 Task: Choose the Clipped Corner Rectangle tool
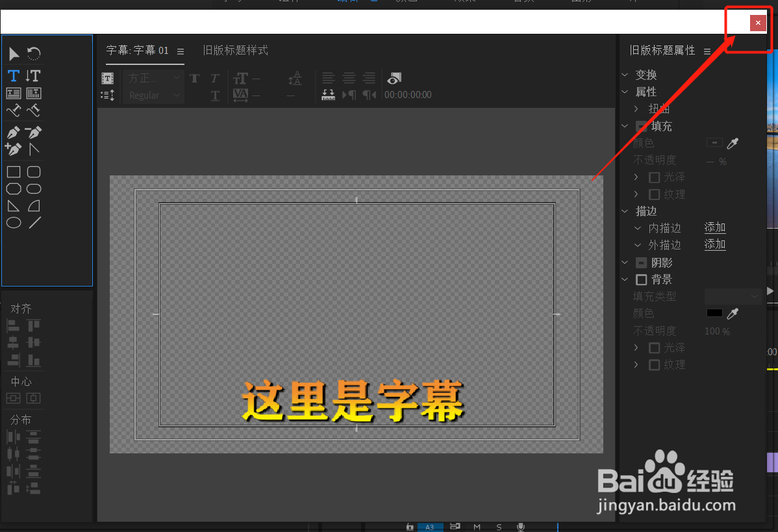pos(14,189)
